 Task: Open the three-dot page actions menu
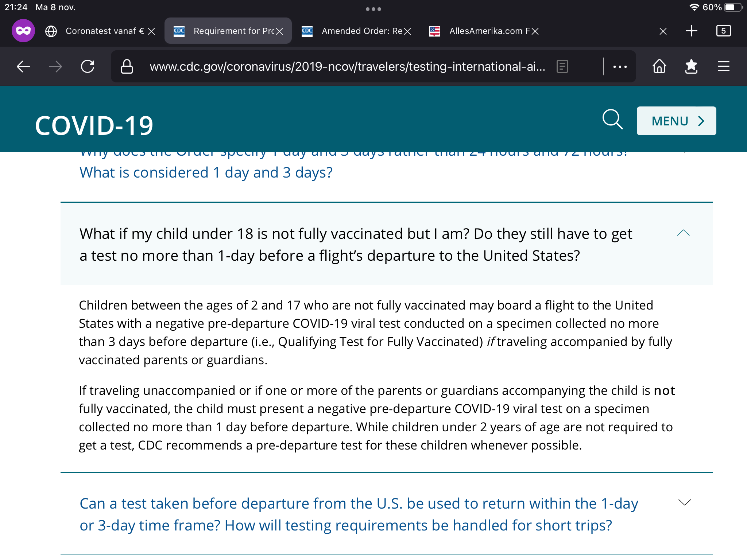620,66
